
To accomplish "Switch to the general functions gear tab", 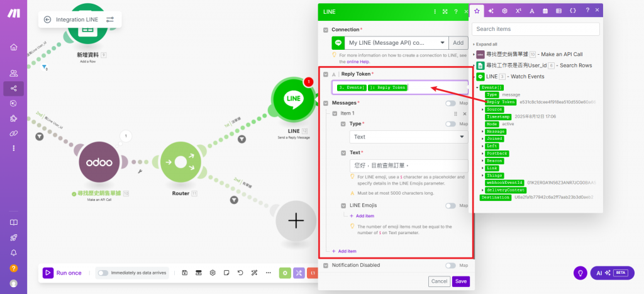I will point(504,11).
